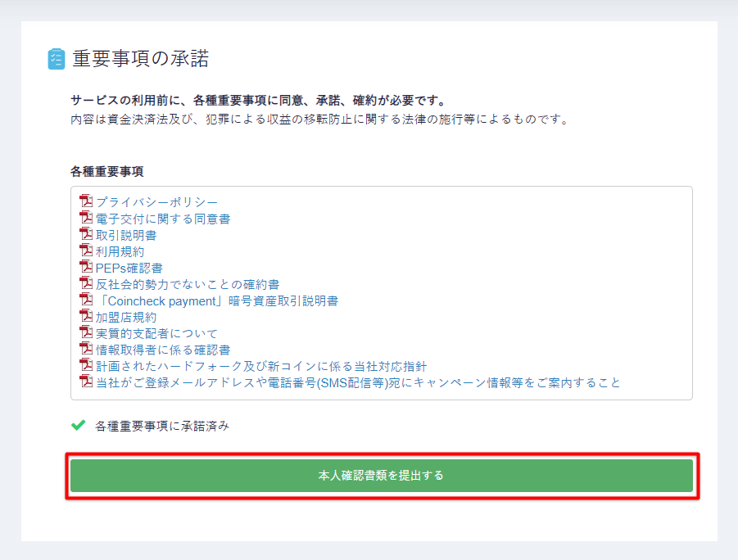Open the 利用規約 document link
This screenshot has width=738, height=560.
tap(120, 252)
